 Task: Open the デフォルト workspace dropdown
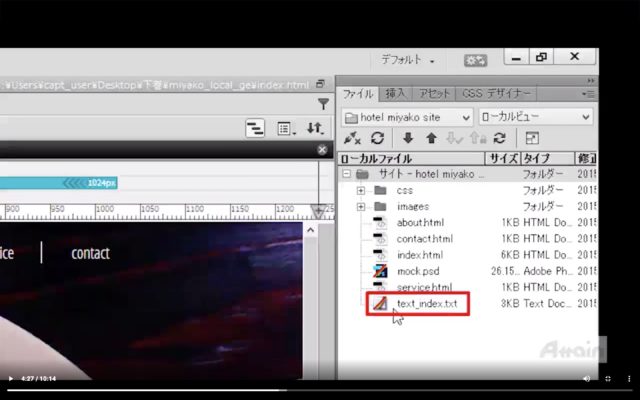tap(407, 60)
